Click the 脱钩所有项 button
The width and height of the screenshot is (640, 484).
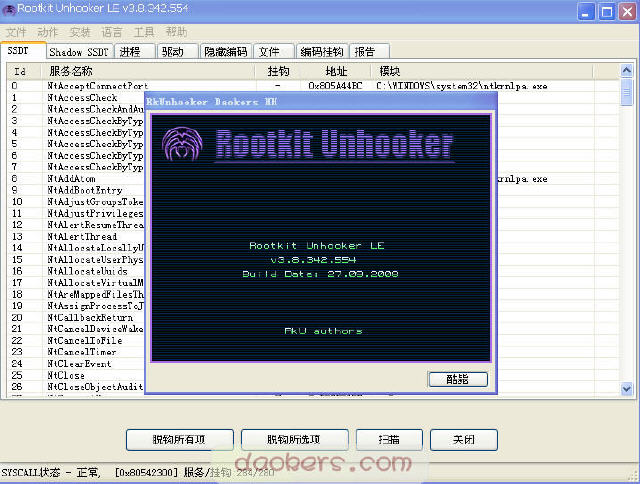180,440
